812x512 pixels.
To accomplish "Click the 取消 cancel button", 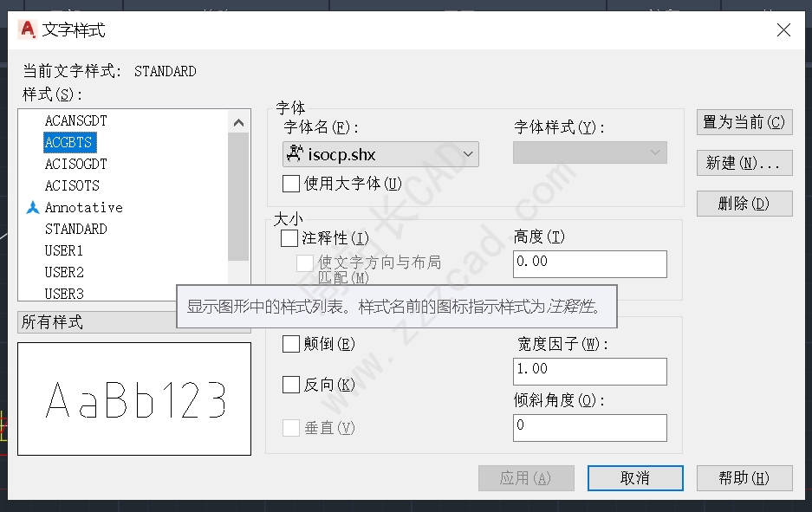I will click(635, 478).
